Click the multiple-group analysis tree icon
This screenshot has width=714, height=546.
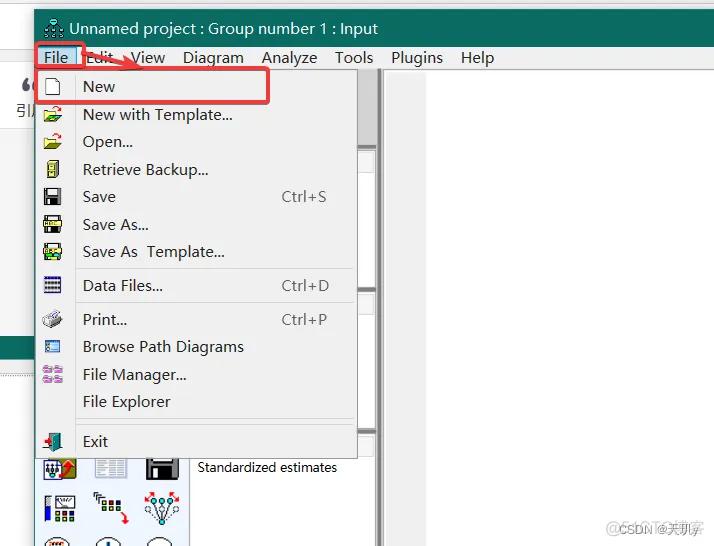click(x=162, y=507)
